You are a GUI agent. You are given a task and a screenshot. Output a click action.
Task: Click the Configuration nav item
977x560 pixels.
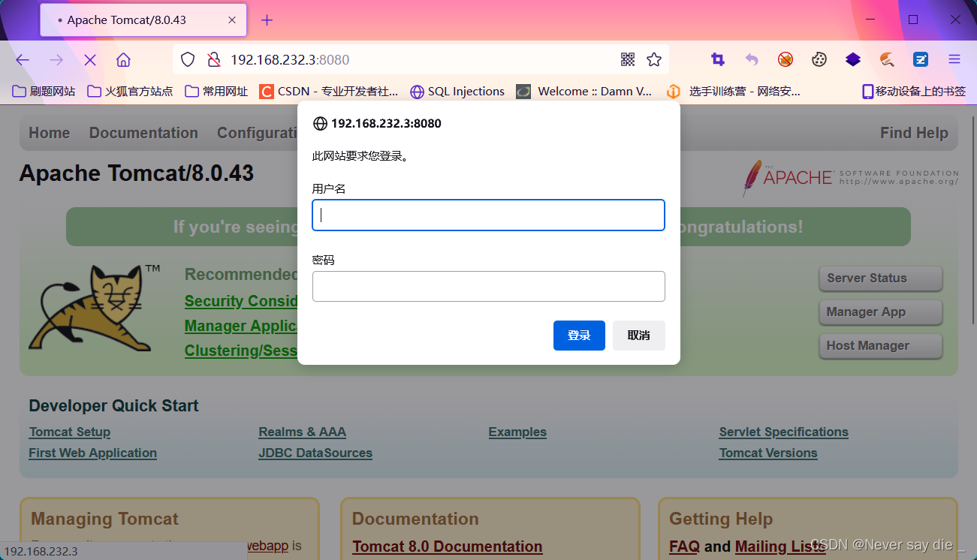coord(258,133)
